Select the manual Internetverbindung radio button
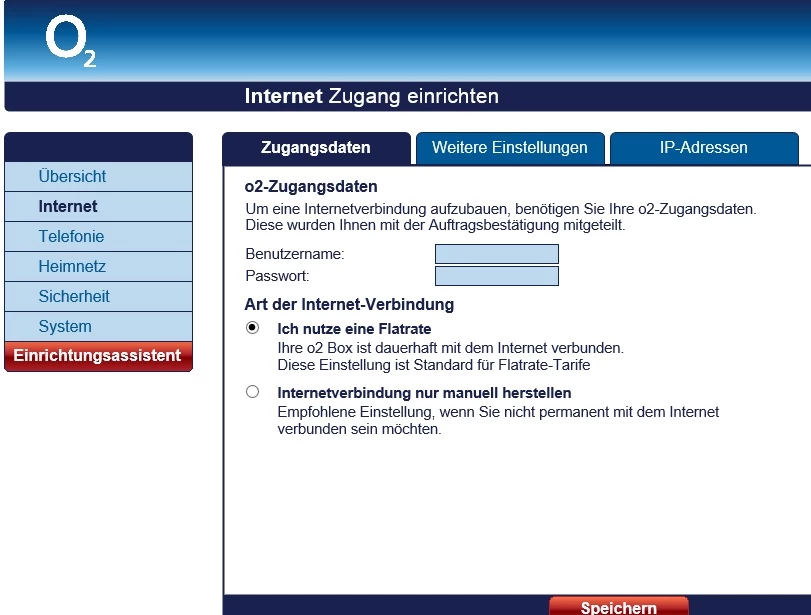811x615 pixels. click(252, 392)
